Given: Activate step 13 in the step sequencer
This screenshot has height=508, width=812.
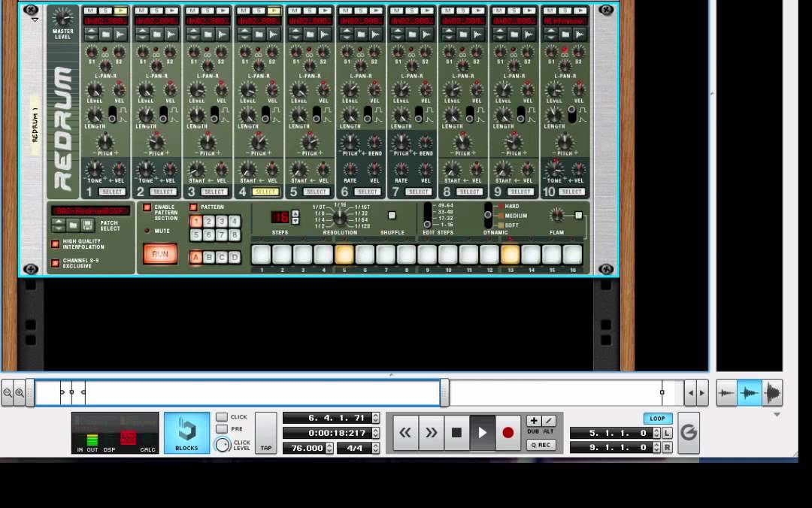Looking at the screenshot, I should 510,255.
